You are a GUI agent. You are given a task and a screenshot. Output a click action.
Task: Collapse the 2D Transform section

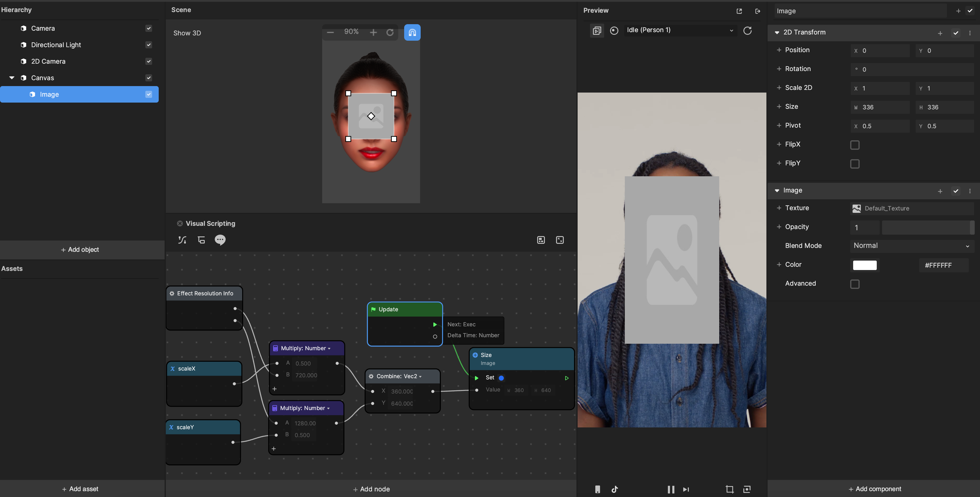777,33
